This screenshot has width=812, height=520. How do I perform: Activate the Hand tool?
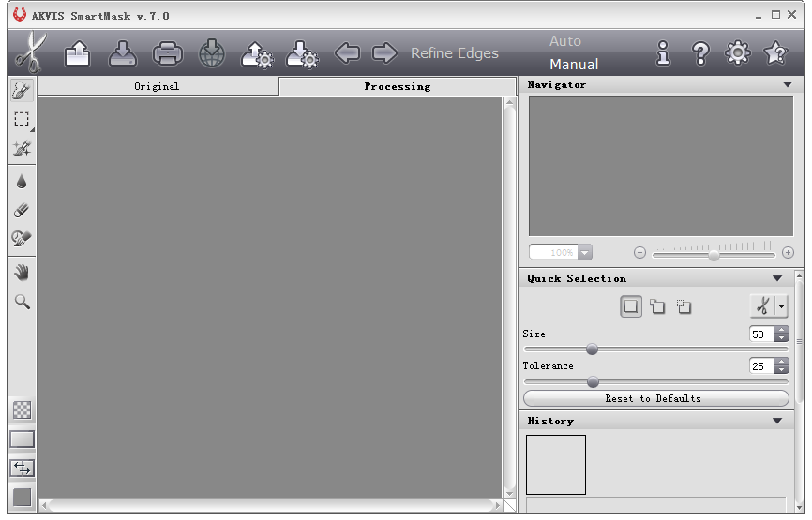click(22, 273)
